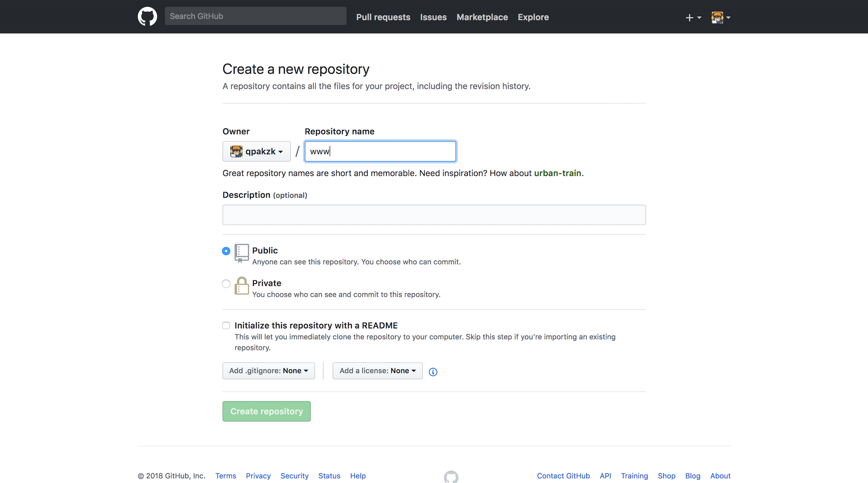Click the Contact GitHub footer link
This screenshot has width=868, height=483.
(x=563, y=476)
